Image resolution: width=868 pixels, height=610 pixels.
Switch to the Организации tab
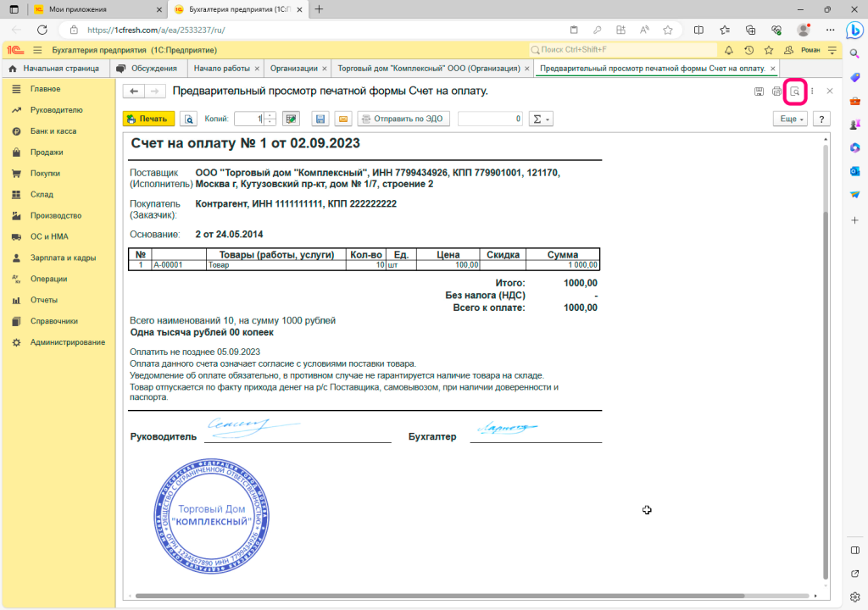click(x=294, y=69)
